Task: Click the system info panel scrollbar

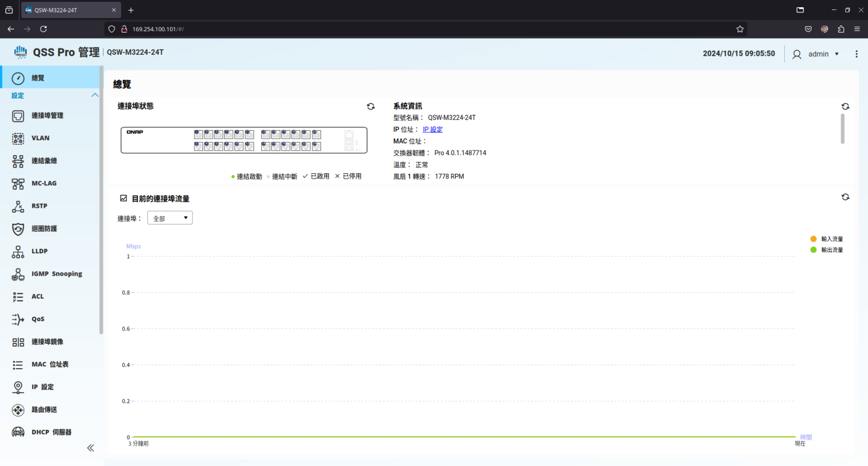Action: tap(843, 129)
